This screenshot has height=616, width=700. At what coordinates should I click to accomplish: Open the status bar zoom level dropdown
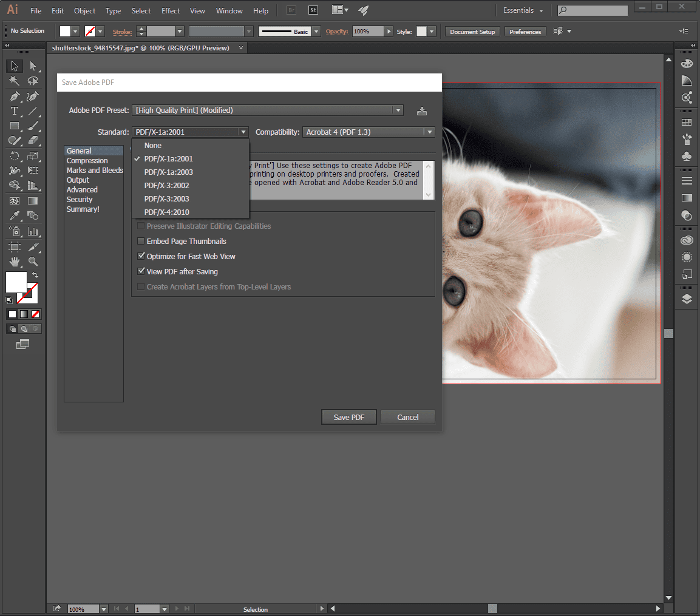(x=104, y=609)
